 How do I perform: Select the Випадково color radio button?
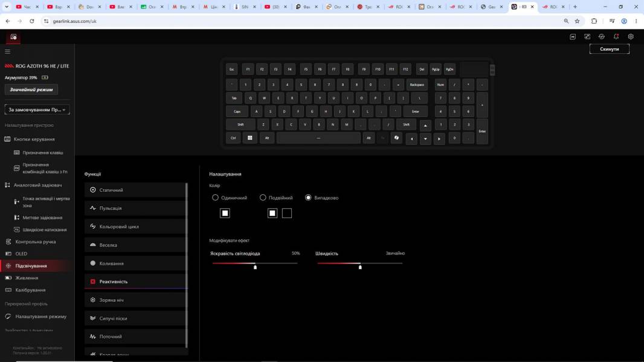[x=308, y=198]
